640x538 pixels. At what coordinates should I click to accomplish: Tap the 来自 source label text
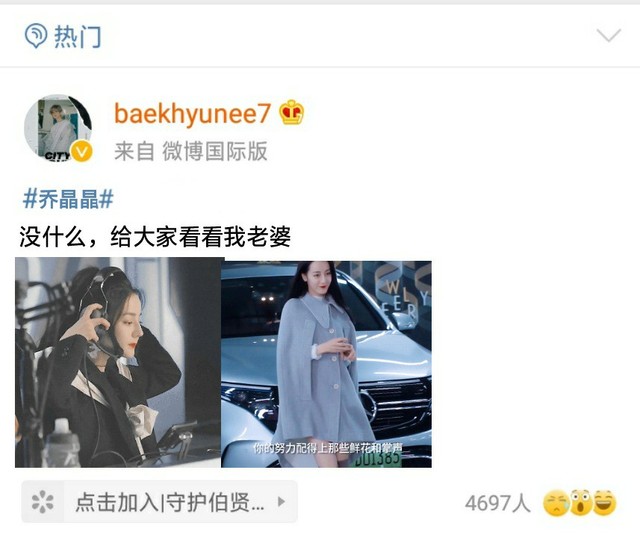tap(134, 151)
